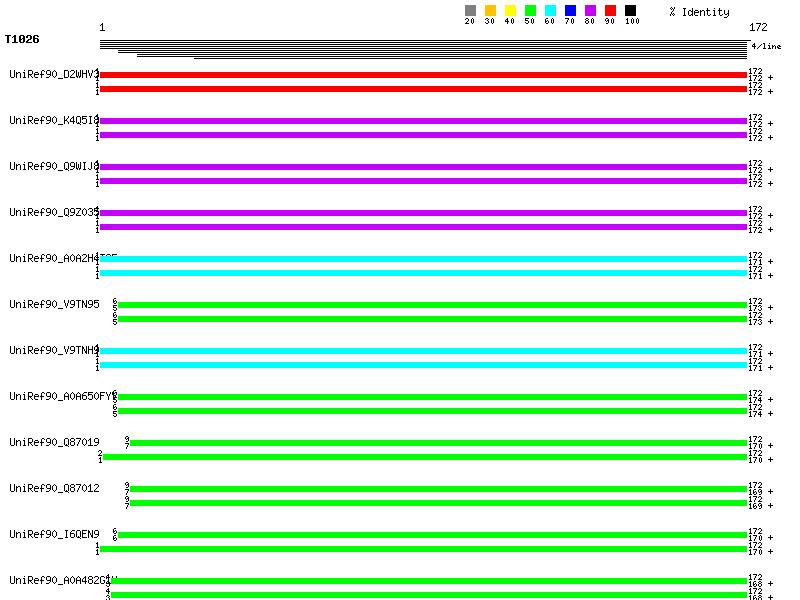Click the gray 20% identity legend swatch

click(470, 11)
